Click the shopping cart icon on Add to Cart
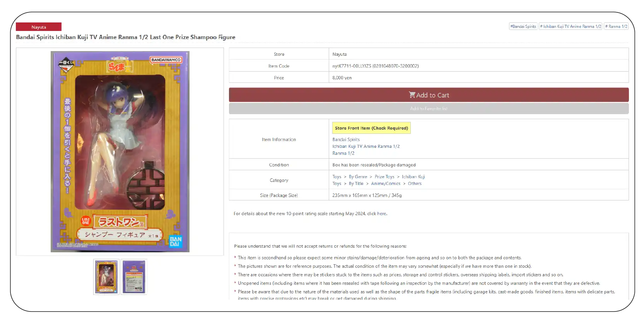This screenshot has width=644, height=320. [412, 95]
